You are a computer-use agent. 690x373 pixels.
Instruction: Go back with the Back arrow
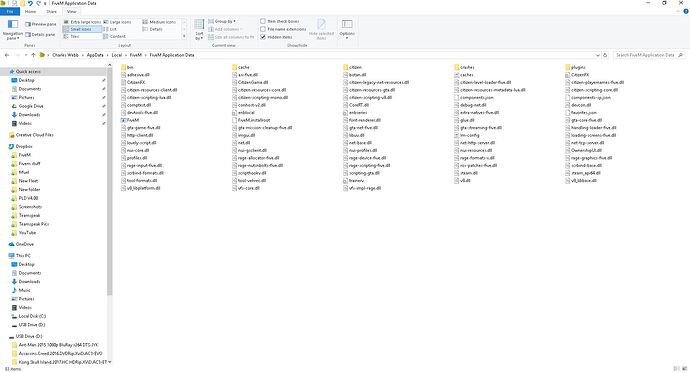click(7, 55)
